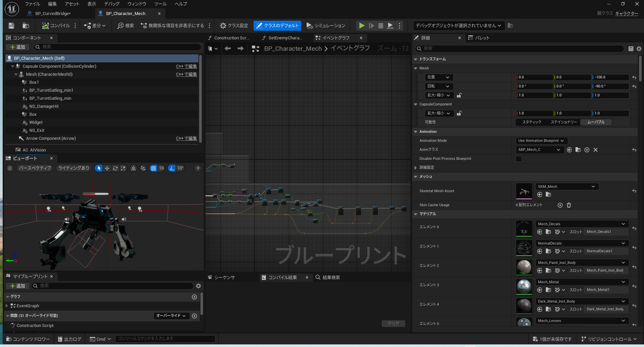Image resolution: width=644 pixels, height=347 pixels.
Task: Clear the Anim class value with X icon
Action: (x=596, y=150)
